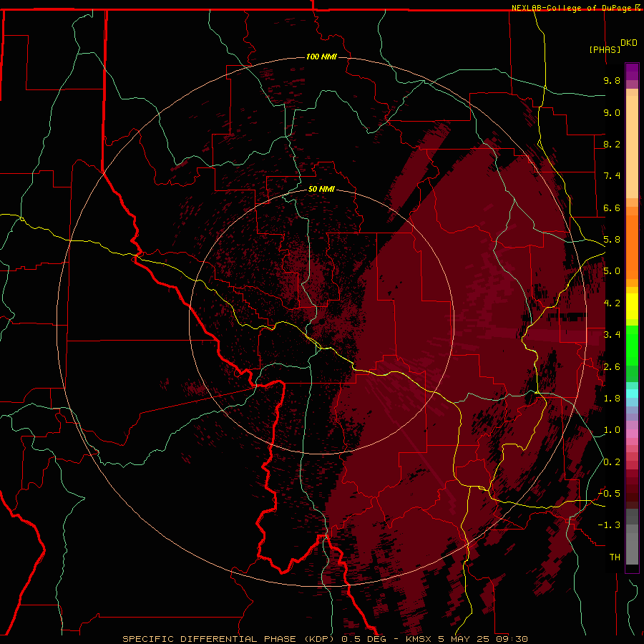The width and height of the screenshot is (644, 644).
Task: Pick the purple top segment of color bar
Action: (632, 72)
